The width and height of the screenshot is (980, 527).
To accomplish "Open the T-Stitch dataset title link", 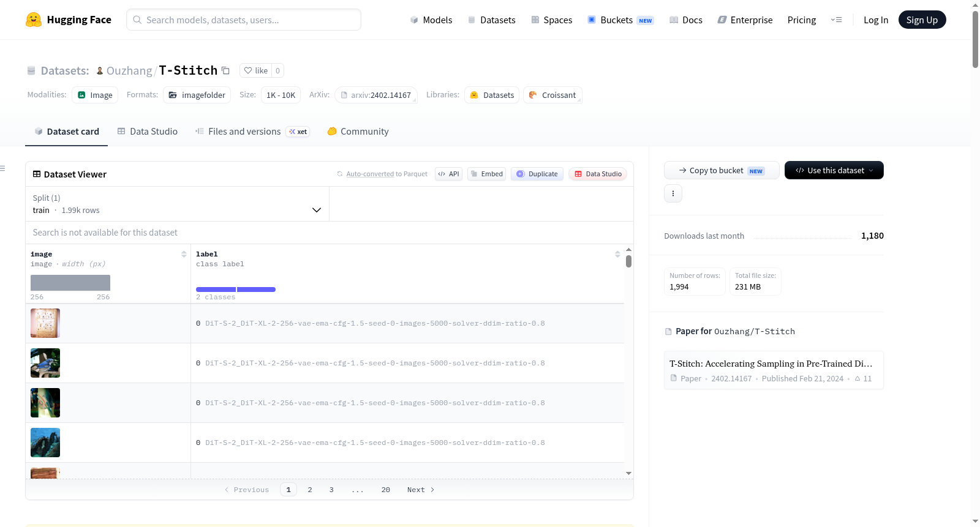I will (188, 70).
